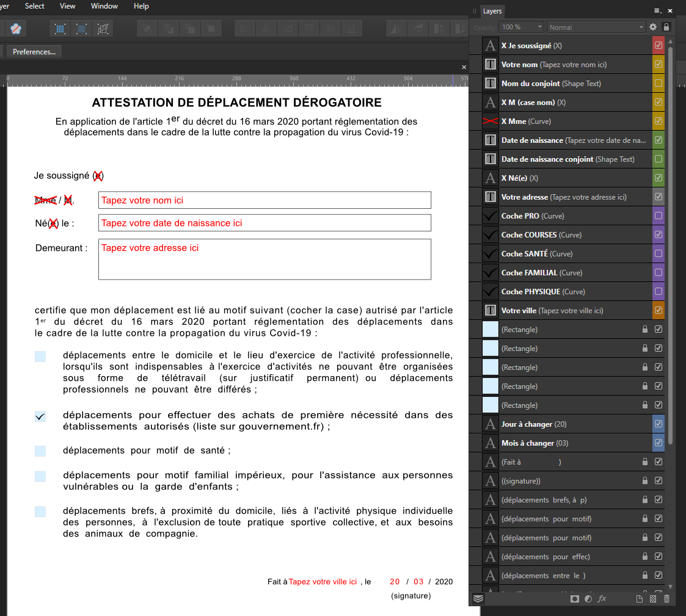Click the Add Pixel Layer checkered icon
This screenshot has height=616, width=686.
coord(653,599)
